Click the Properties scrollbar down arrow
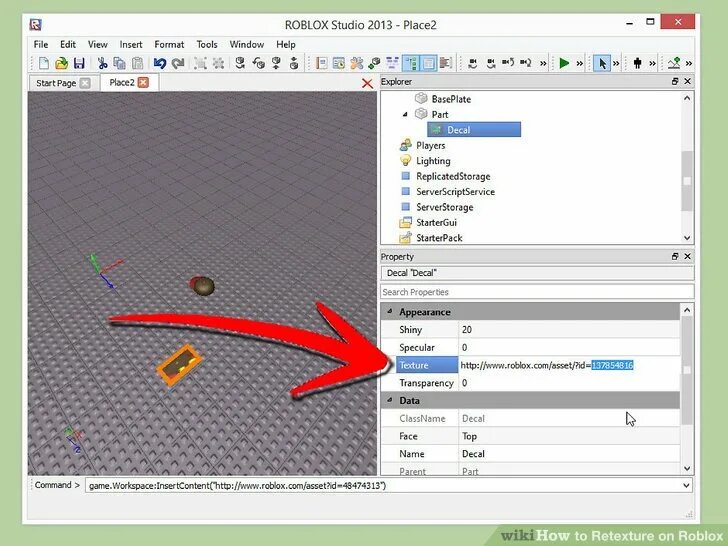728x546 pixels. pos(687,468)
